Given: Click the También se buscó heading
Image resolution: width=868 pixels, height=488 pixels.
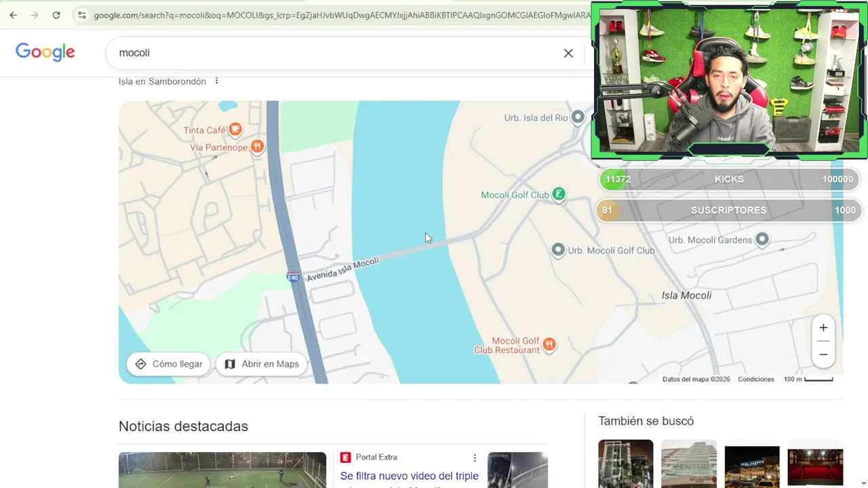Looking at the screenshot, I should 646,421.
